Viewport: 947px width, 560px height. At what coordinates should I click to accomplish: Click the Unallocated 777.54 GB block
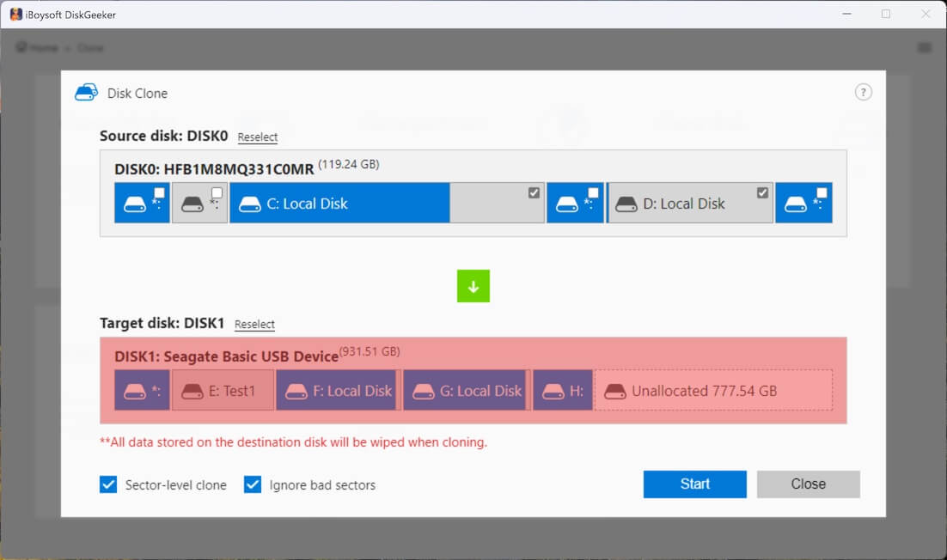click(713, 391)
